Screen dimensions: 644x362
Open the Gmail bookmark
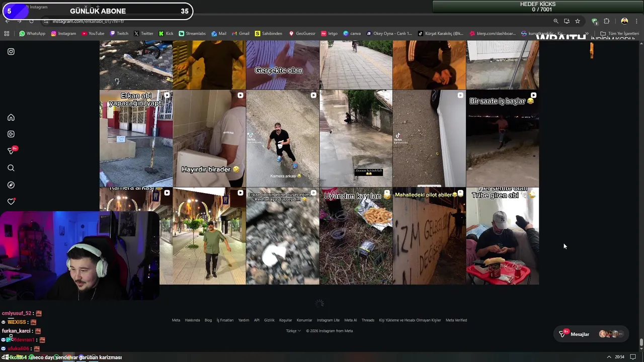click(241, 34)
